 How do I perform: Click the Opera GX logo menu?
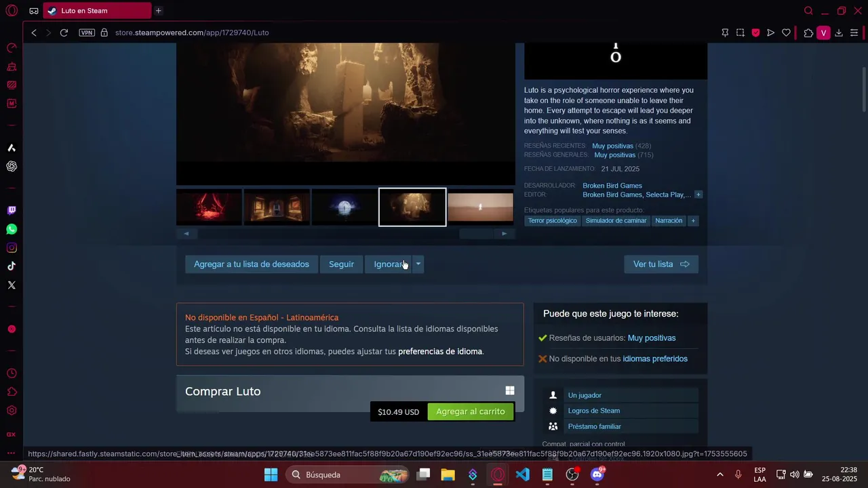pyautogui.click(x=12, y=11)
